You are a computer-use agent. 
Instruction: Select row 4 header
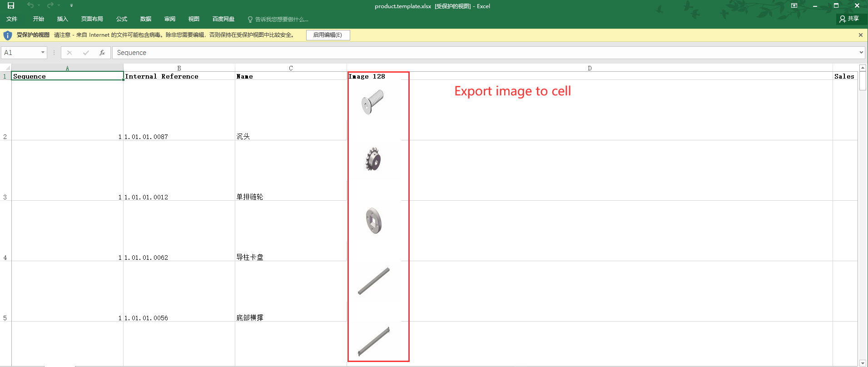(5, 231)
